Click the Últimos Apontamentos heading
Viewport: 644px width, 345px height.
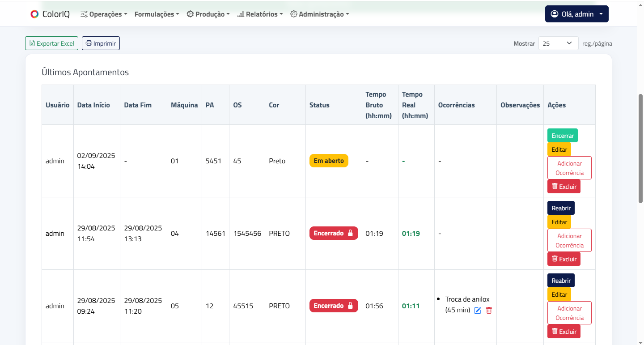click(x=85, y=72)
